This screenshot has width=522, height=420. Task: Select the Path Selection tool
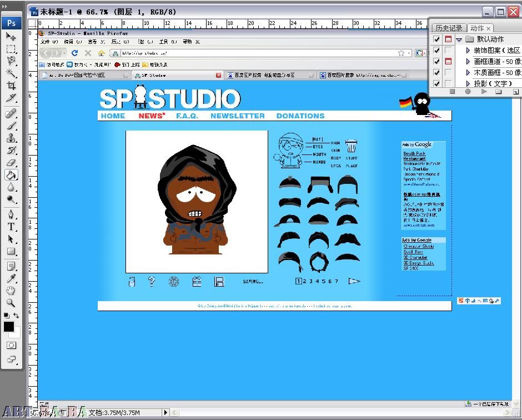[11, 239]
